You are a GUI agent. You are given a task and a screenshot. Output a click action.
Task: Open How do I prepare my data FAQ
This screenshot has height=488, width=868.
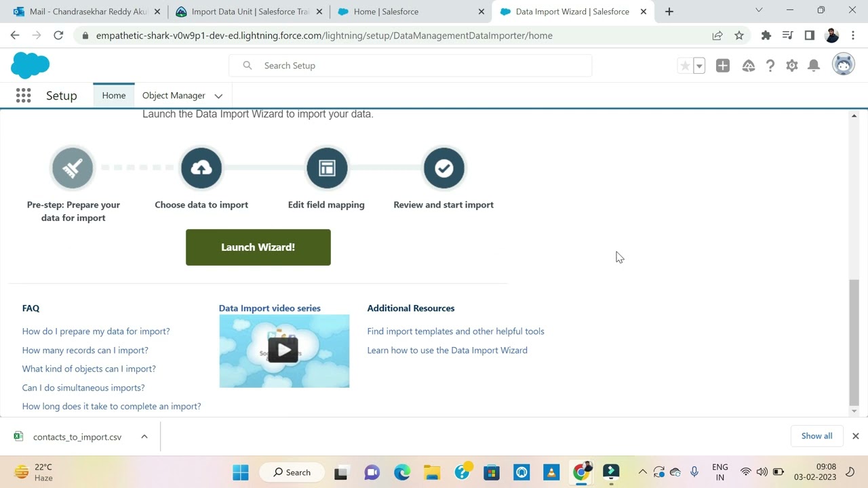[x=96, y=331]
